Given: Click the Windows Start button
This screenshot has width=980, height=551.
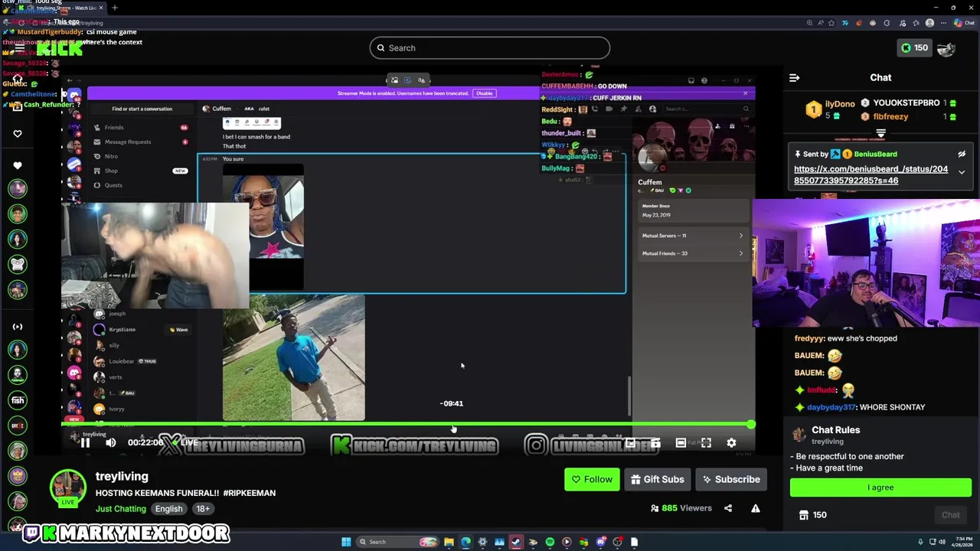Looking at the screenshot, I should pyautogui.click(x=346, y=542).
